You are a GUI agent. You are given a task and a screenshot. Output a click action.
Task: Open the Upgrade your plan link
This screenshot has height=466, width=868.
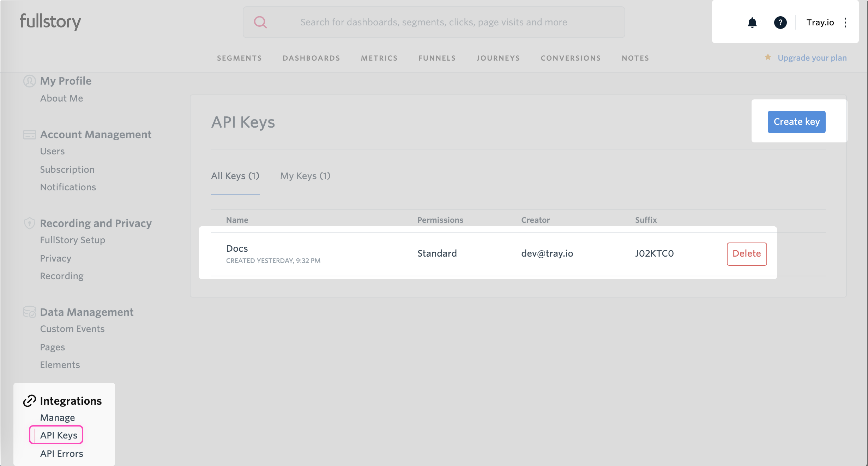coord(812,57)
